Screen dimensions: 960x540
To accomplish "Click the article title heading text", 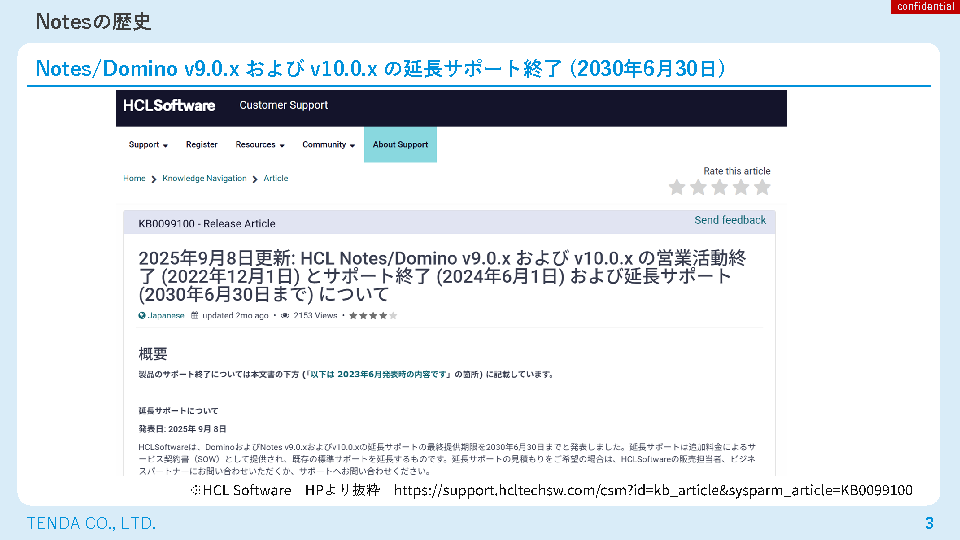I will (x=440, y=276).
